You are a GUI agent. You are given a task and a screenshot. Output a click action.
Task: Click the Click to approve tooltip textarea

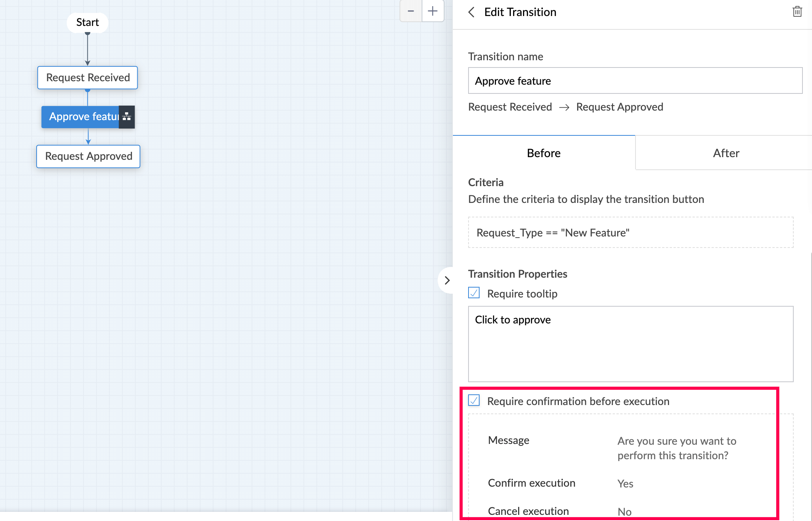coord(631,343)
